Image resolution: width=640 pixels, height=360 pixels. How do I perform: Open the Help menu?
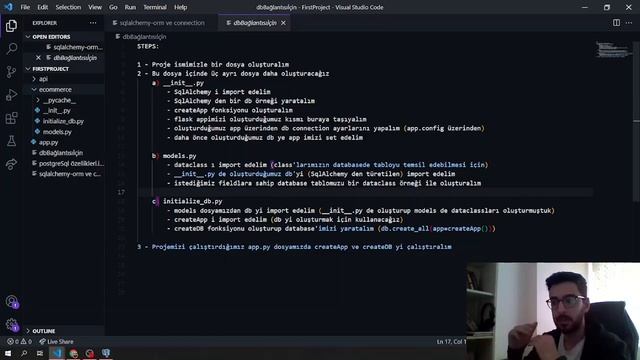tap(180, 7)
